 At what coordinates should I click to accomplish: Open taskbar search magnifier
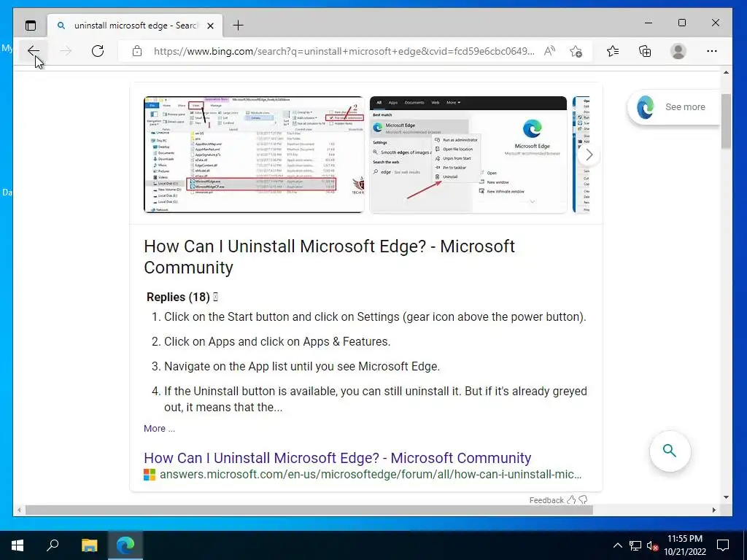[x=53, y=545]
